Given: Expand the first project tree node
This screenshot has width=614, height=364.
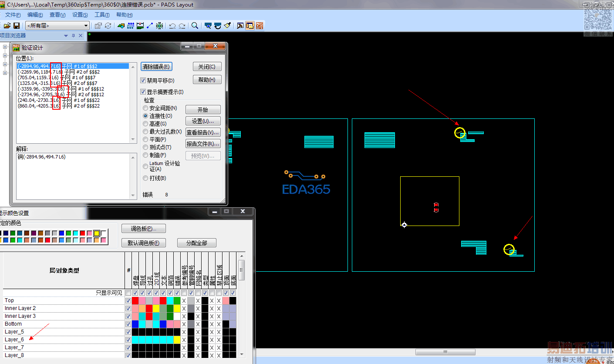Looking at the screenshot, I should point(5,47).
